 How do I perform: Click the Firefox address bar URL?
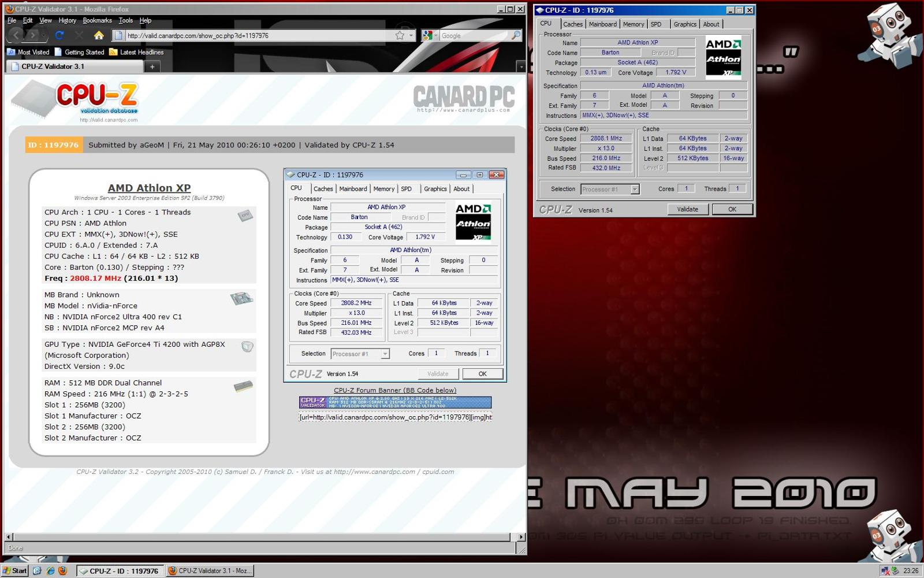click(x=198, y=35)
